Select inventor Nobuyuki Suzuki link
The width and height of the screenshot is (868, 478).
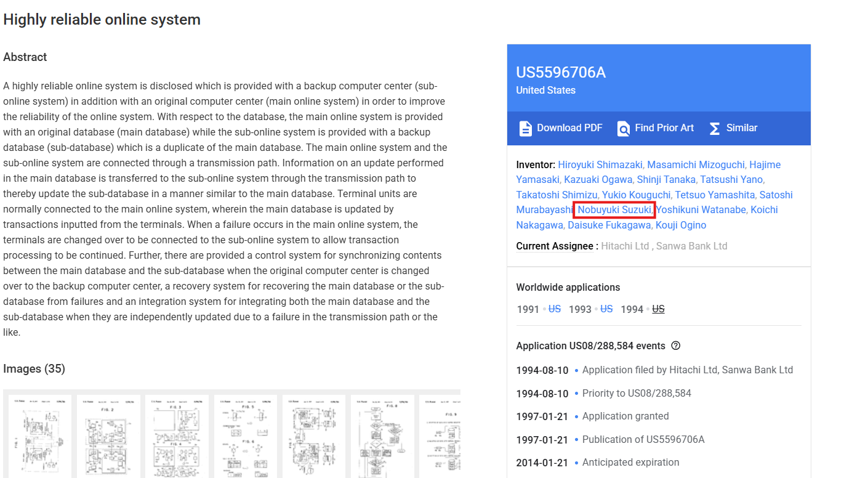click(x=614, y=210)
